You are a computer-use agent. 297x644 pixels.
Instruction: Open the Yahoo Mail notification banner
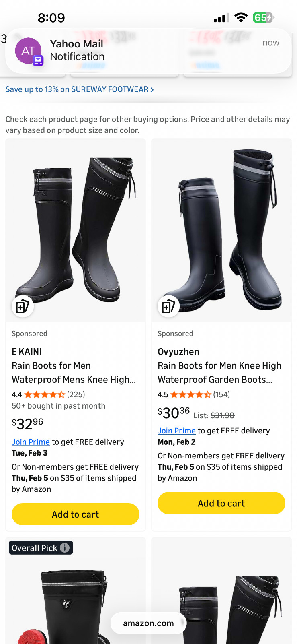coord(161,50)
